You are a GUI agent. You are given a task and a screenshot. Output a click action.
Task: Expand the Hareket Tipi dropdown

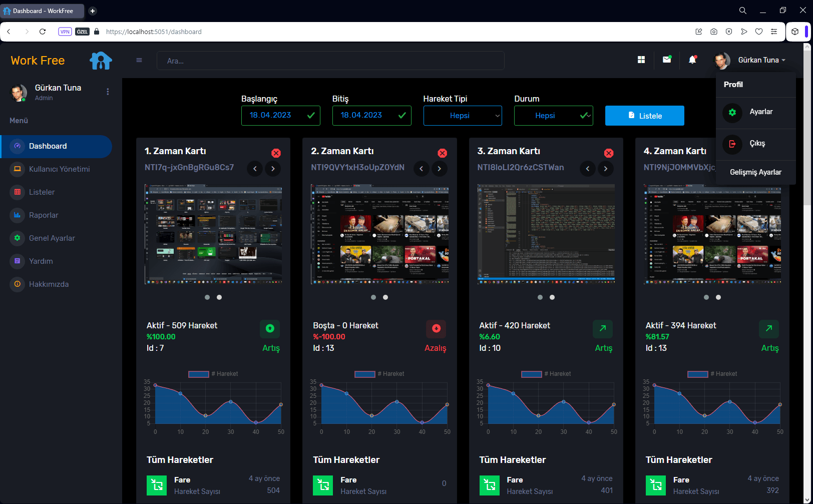coord(463,116)
